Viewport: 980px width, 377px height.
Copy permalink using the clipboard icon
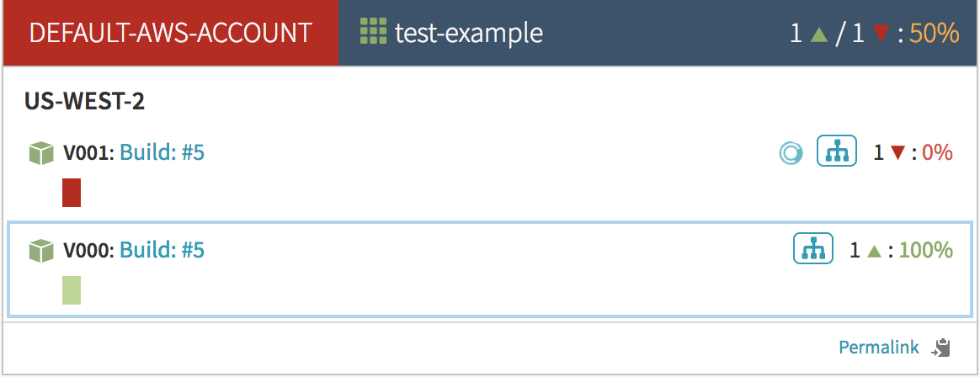941,348
